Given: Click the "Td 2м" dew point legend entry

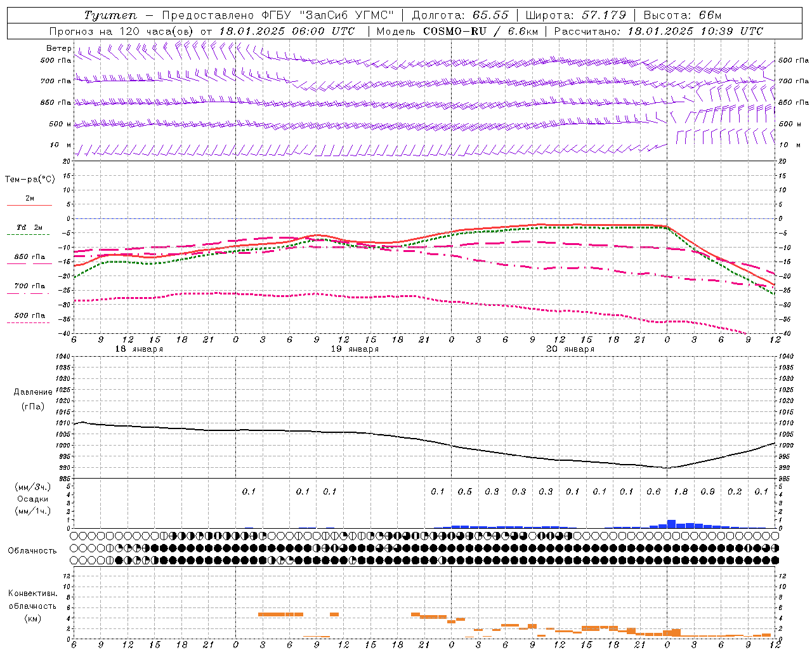Looking at the screenshot, I should click(x=30, y=227).
